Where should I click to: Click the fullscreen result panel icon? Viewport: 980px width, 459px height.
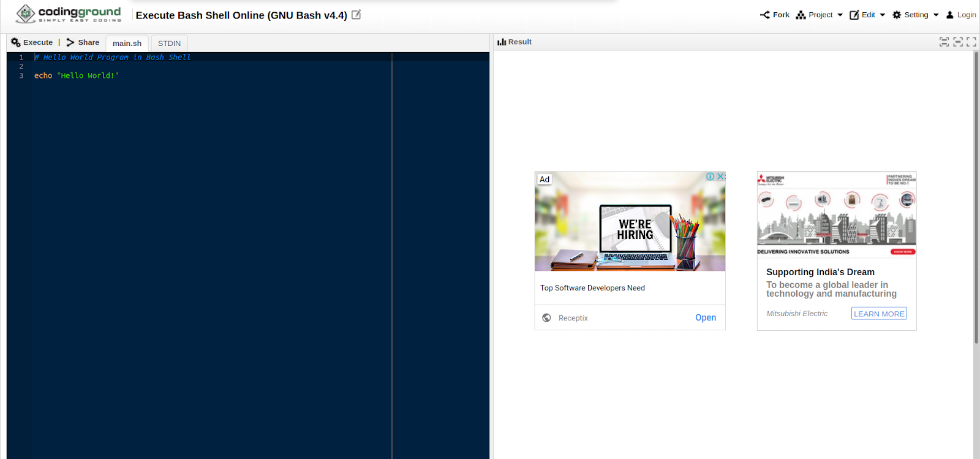click(971, 42)
